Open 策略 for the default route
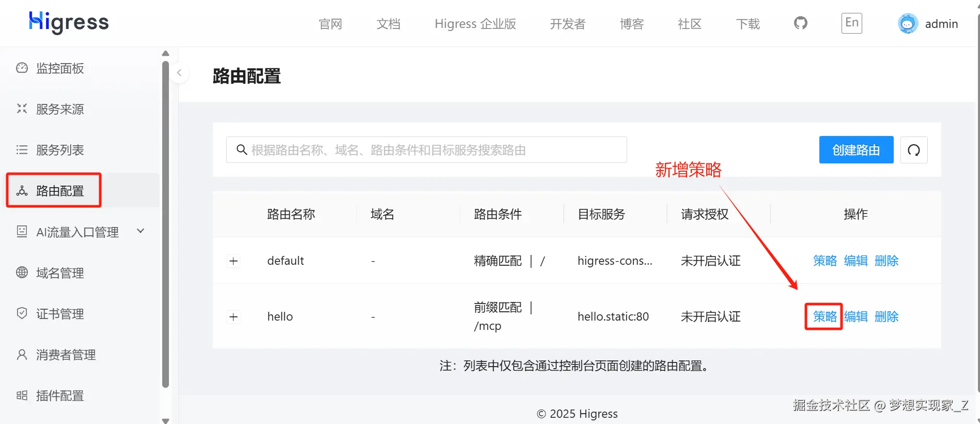This screenshot has height=424, width=980. [825, 261]
